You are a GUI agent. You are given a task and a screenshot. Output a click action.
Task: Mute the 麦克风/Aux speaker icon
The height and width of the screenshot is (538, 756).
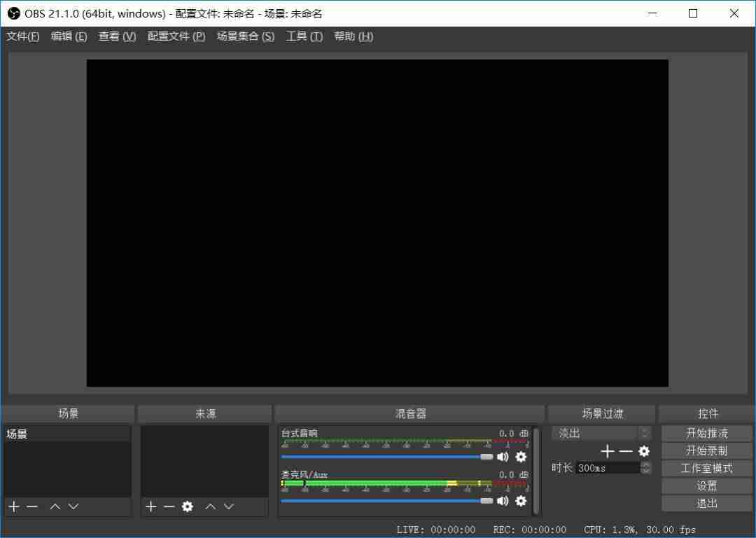[503, 501]
